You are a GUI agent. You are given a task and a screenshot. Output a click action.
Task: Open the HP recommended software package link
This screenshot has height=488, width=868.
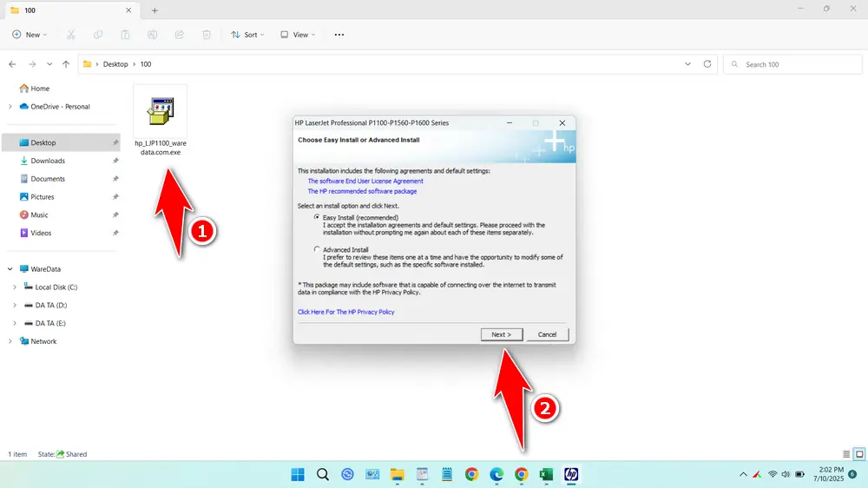pyautogui.click(x=362, y=191)
